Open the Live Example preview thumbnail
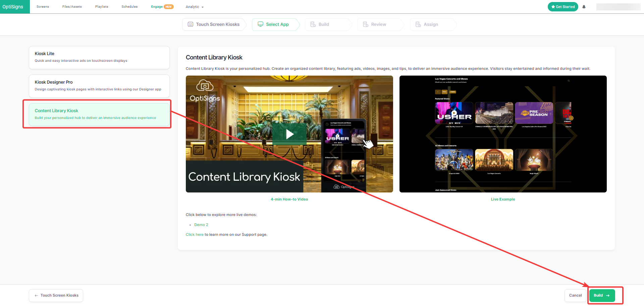Image resolution: width=644 pixels, height=306 pixels. [x=503, y=134]
